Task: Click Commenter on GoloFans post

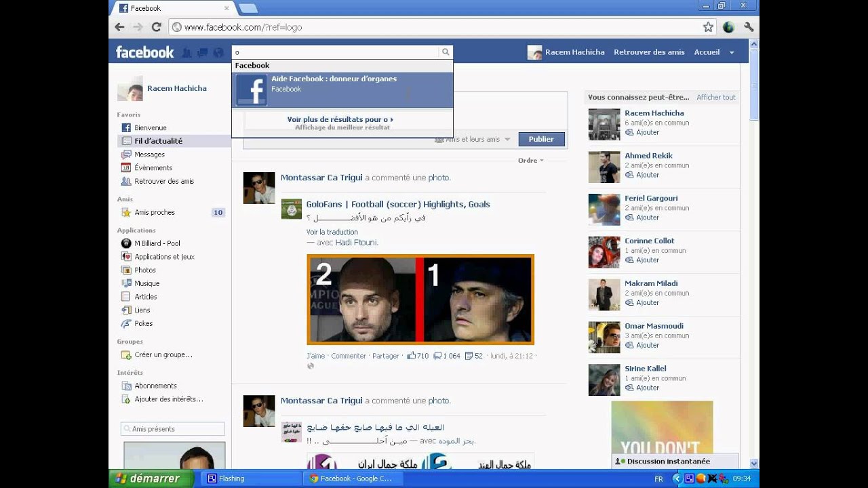Action: 349,356
